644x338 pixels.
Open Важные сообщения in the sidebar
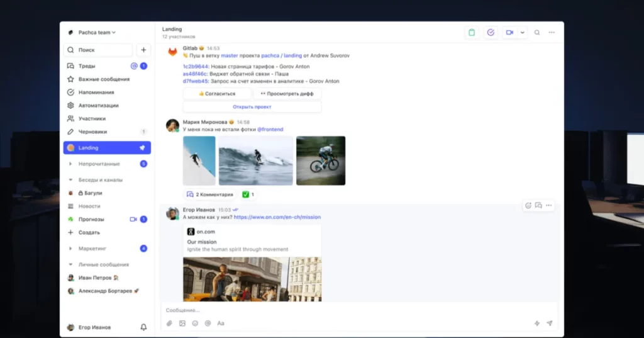point(104,79)
